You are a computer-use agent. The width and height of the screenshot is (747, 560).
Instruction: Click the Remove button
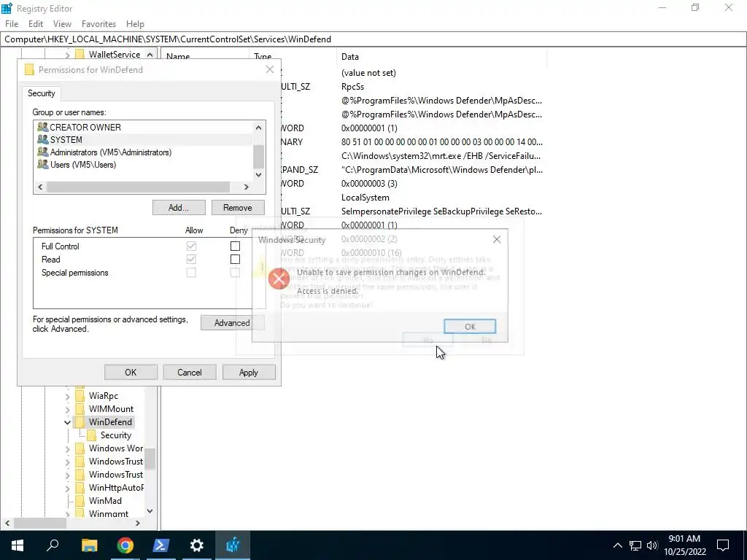[238, 208]
